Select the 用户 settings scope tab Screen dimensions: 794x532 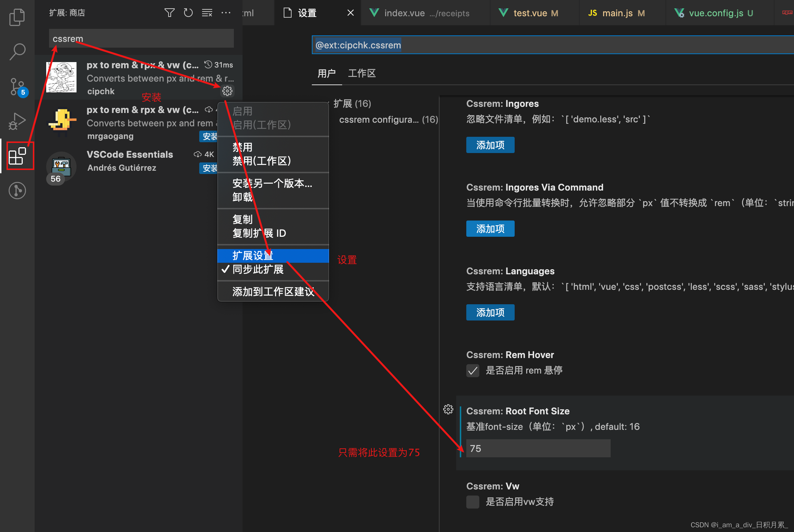(327, 73)
